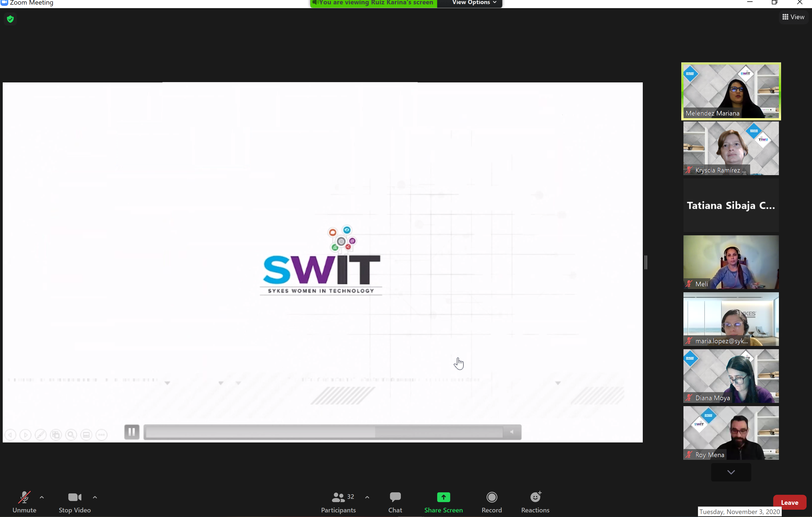Screen dimensions: 812x517
Task: Click the green encryption shield icon
Action: point(11,19)
